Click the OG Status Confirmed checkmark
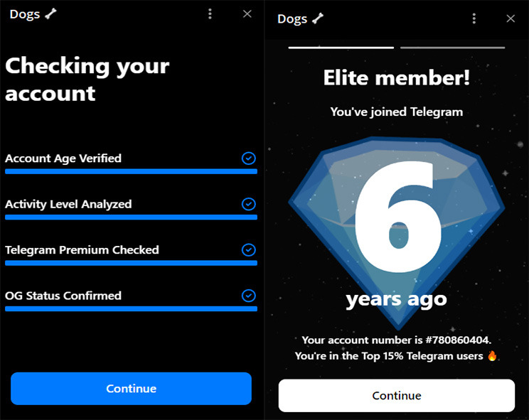529x420 pixels. click(x=249, y=296)
